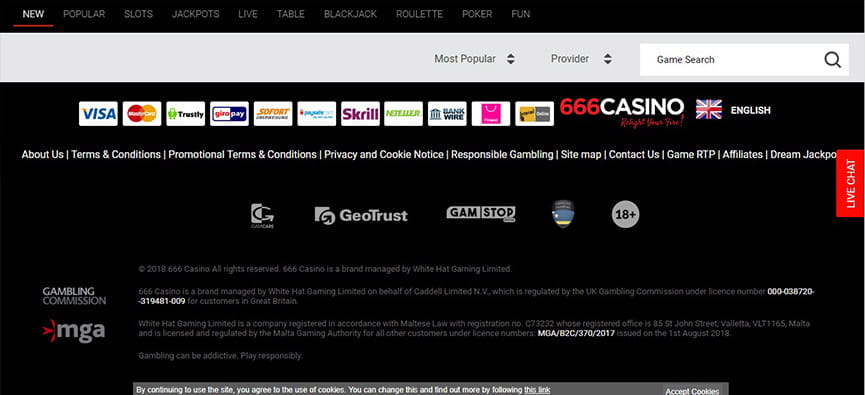Click the GeoTrust security badge
Image resolution: width=865 pixels, height=395 pixels.
pos(361,215)
